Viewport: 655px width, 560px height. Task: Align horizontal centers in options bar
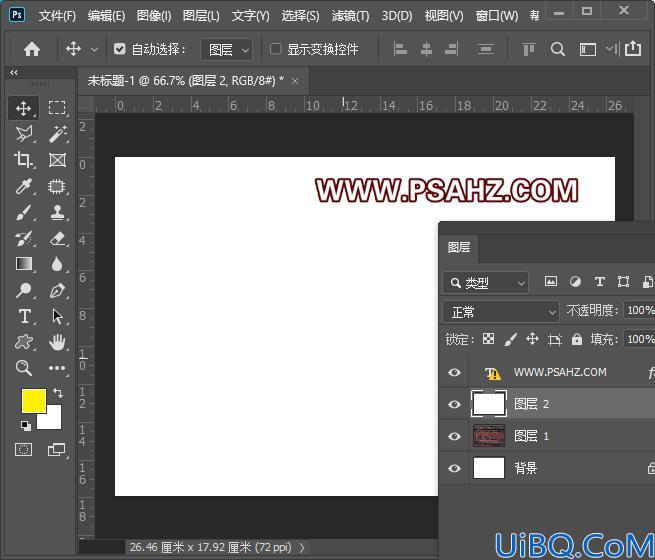426,49
